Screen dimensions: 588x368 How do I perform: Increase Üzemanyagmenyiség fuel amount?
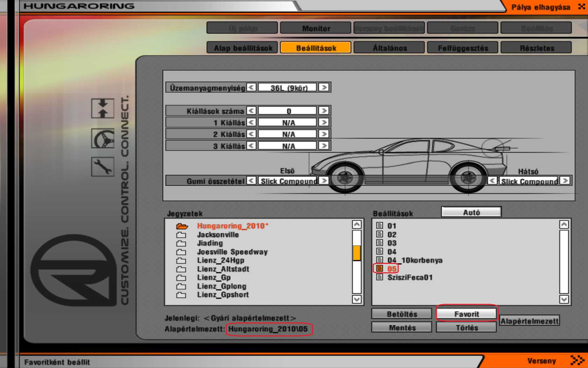(324, 87)
